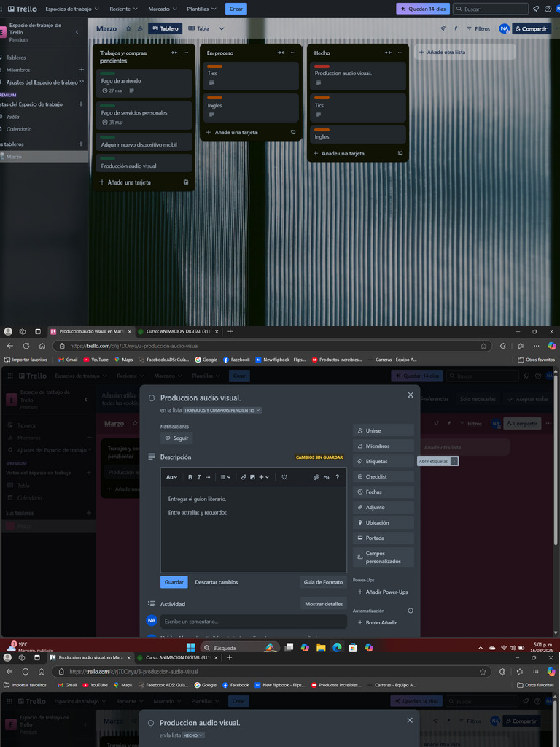Open the "TRANAJOS Y COMPRAS PENDIENTES" list selector

(222, 410)
